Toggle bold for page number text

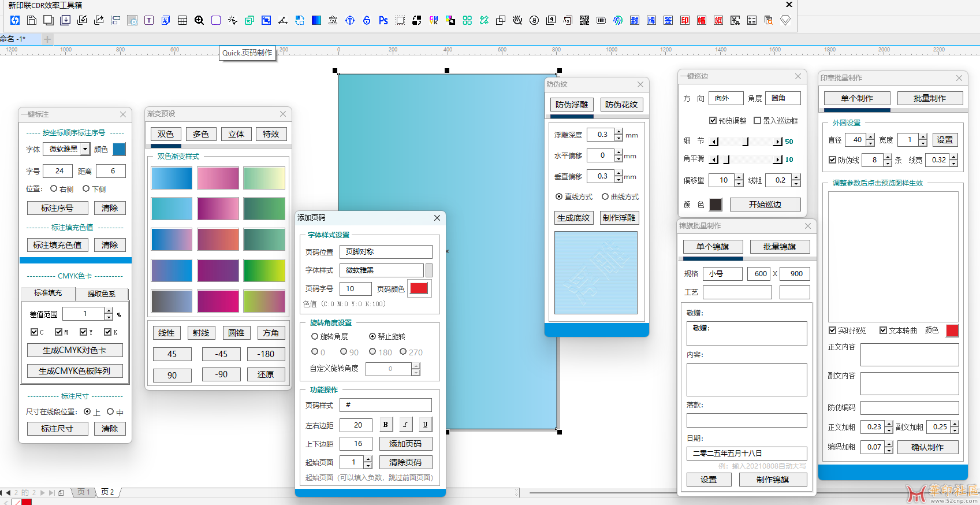click(x=385, y=425)
